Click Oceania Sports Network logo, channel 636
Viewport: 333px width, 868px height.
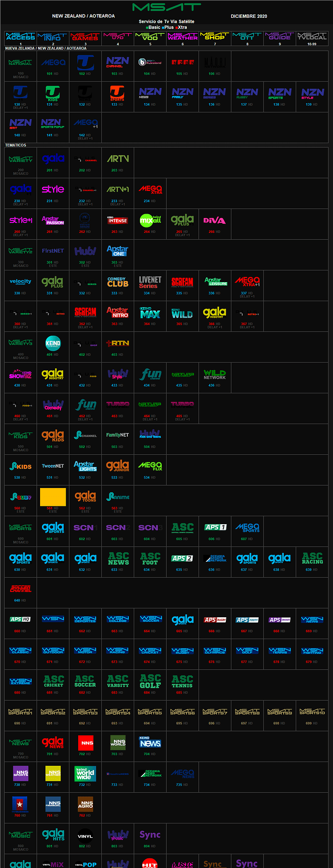coord(215,558)
